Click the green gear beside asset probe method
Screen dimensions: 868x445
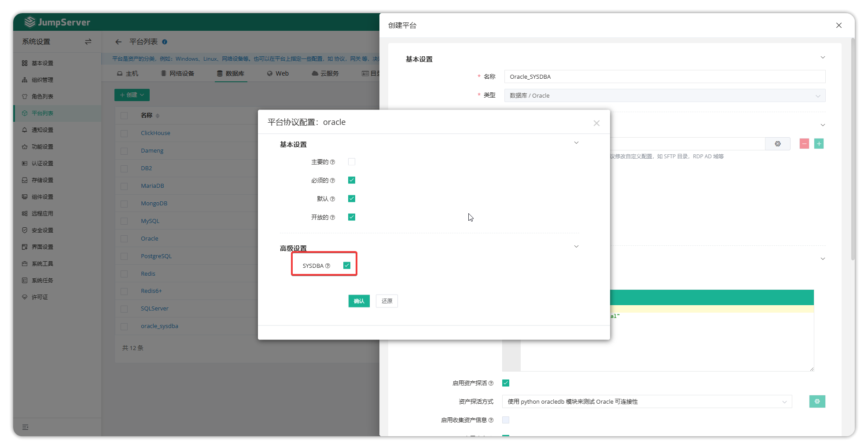click(817, 401)
